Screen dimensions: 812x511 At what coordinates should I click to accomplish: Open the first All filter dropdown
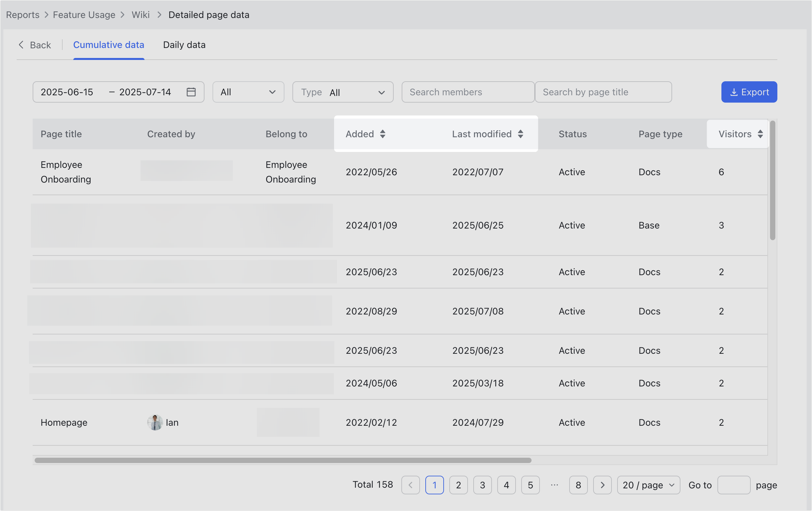pyautogui.click(x=248, y=92)
